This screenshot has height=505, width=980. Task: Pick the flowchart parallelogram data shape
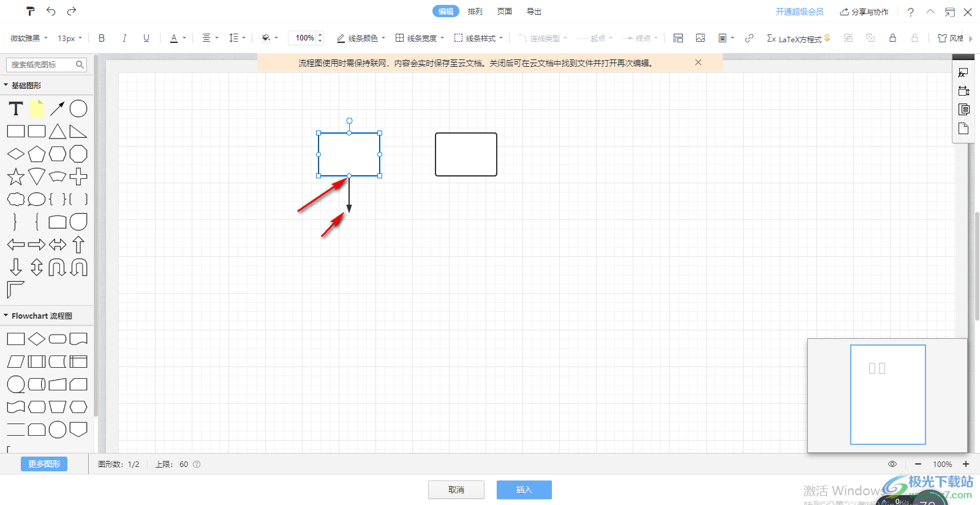[16, 362]
